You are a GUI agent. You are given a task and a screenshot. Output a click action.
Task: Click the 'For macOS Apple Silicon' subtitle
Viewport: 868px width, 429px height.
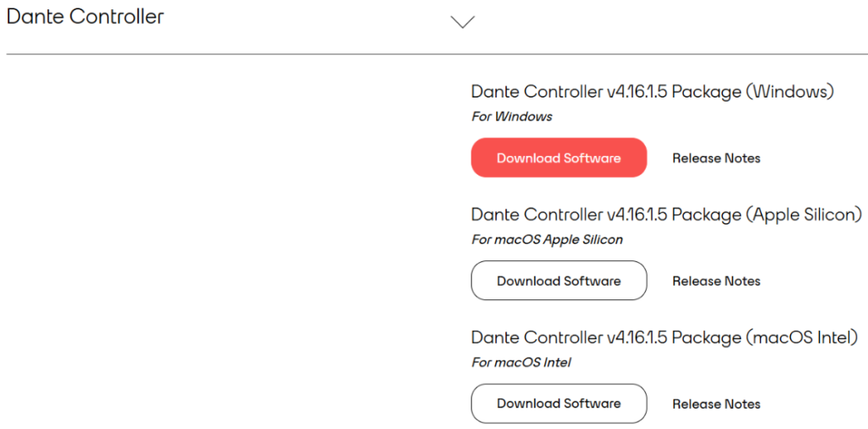[547, 240]
